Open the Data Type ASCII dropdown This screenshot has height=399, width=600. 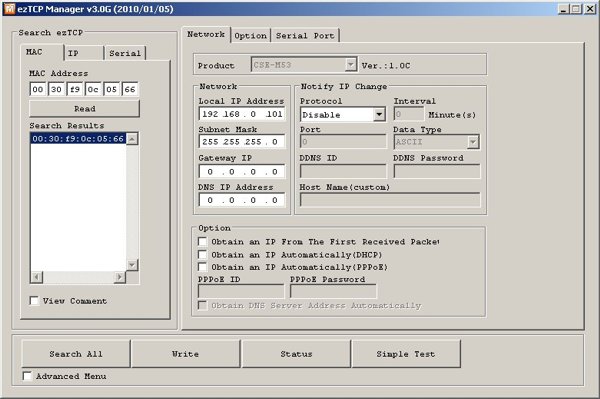[473, 142]
